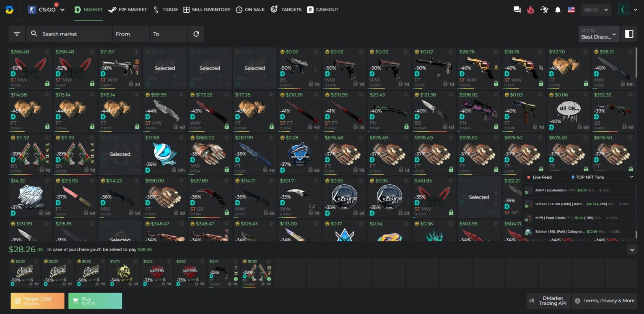Deselect the Selected item next to $461.85 knives

pyautogui.click(x=479, y=197)
